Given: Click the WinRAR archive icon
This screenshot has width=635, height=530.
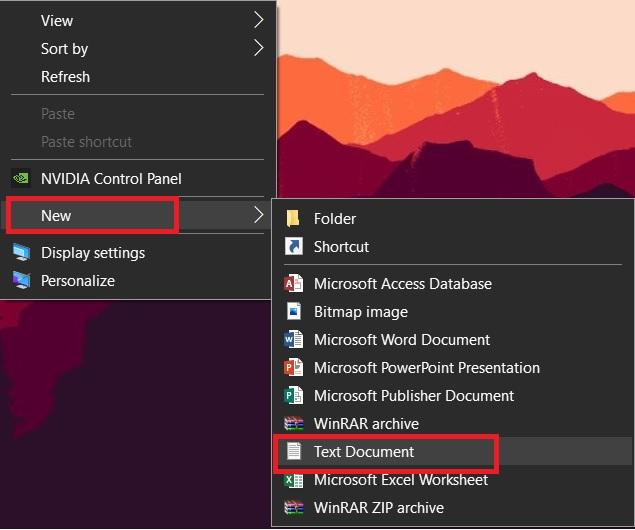Looking at the screenshot, I should (x=294, y=424).
